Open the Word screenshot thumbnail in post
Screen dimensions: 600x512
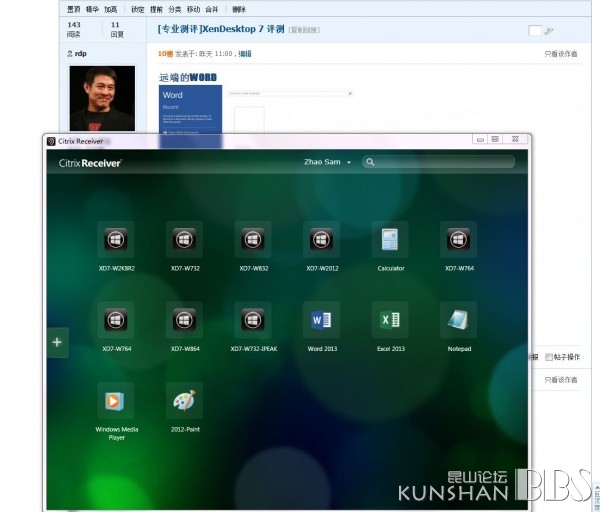191,109
